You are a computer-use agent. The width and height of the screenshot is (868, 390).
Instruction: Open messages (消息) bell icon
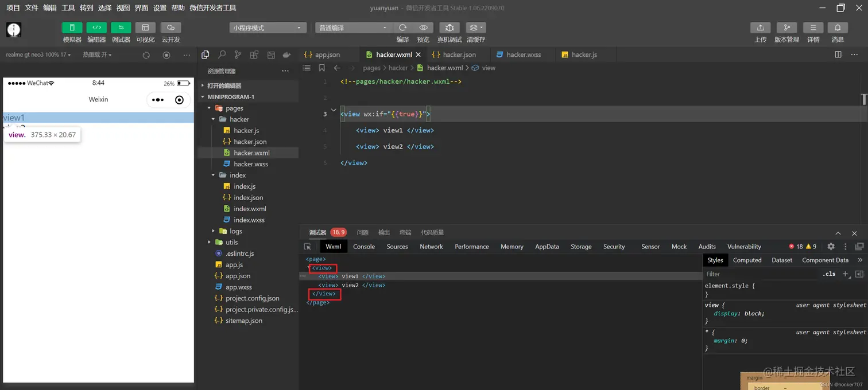click(x=838, y=28)
